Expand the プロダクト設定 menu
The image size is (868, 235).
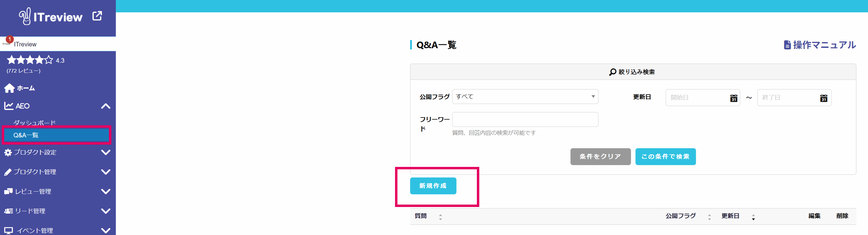106,152
